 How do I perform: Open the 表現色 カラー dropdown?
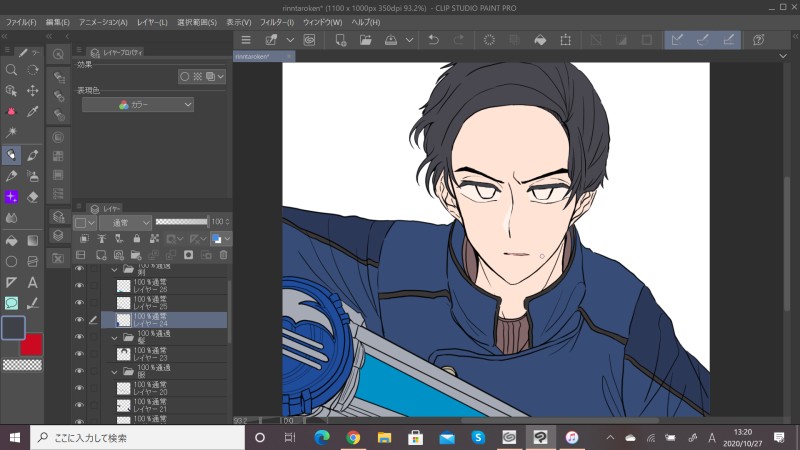tap(138, 105)
